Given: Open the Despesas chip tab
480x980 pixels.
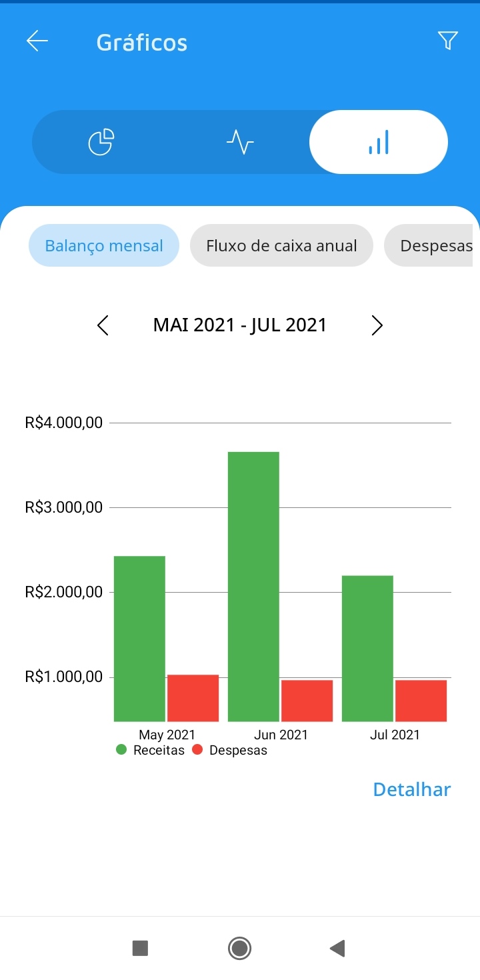Looking at the screenshot, I should coord(432,245).
